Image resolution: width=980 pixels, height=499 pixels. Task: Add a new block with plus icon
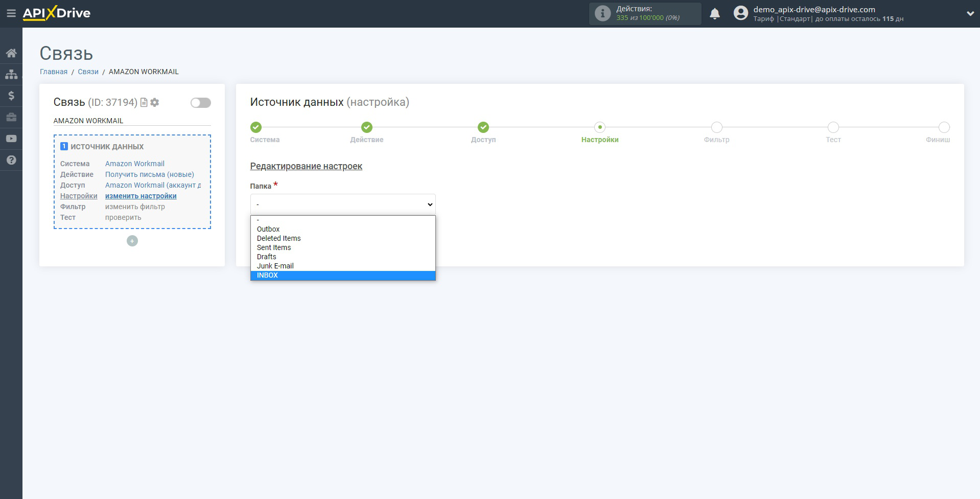pyautogui.click(x=132, y=241)
